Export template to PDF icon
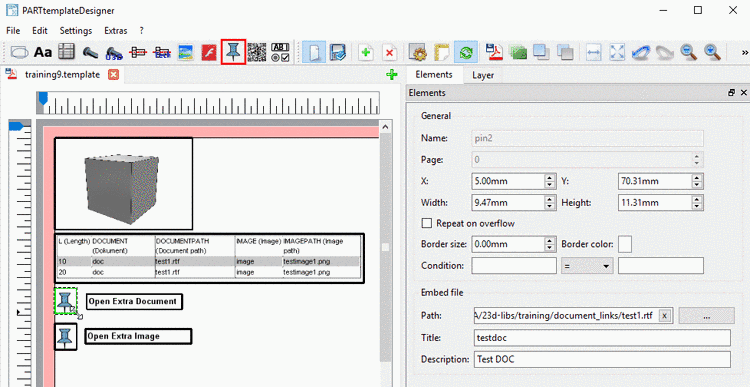Viewport: 750px width, 387px height. pos(494,52)
